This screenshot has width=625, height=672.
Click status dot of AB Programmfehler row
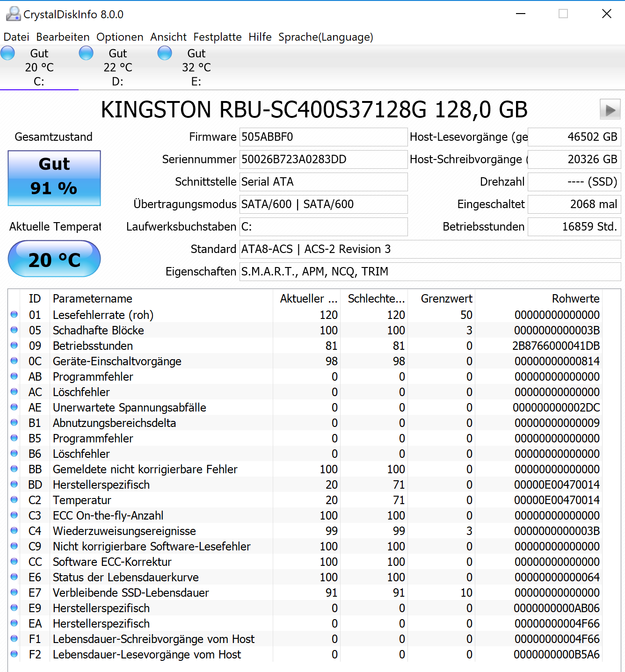pos(14,376)
